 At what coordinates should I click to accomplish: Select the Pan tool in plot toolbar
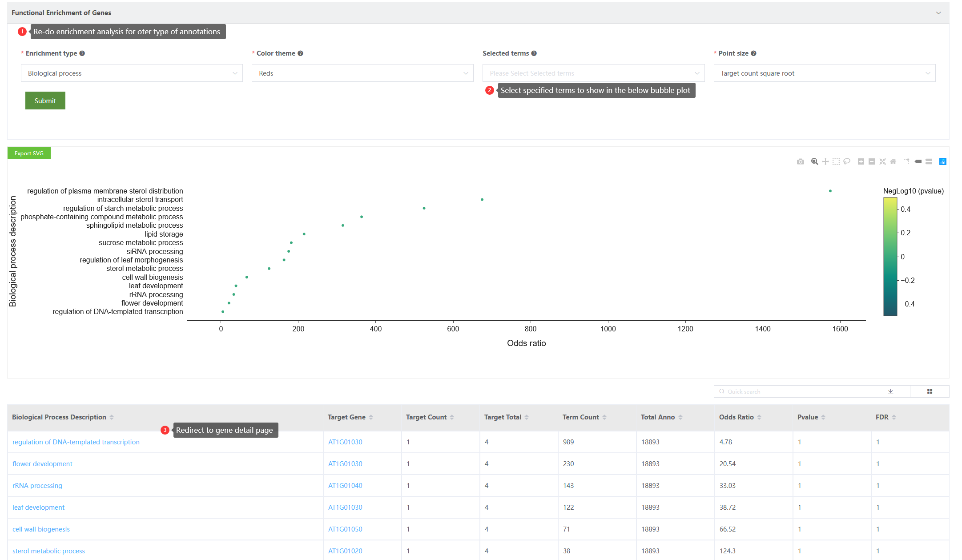coord(825,162)
